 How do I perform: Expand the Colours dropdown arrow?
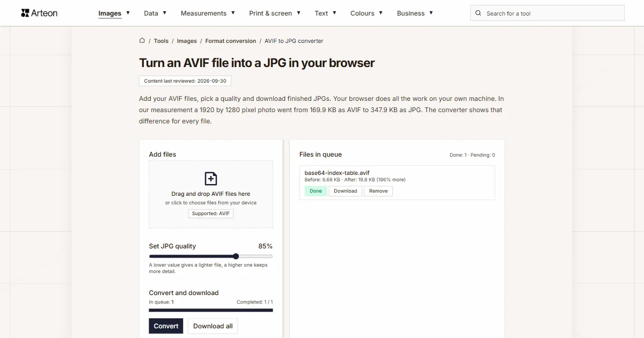[380, 13]
